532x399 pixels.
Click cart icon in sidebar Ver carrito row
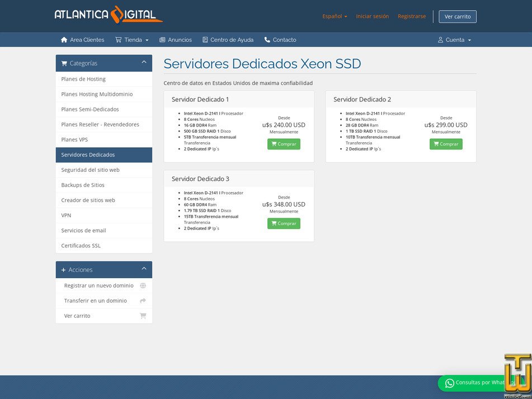143,316
